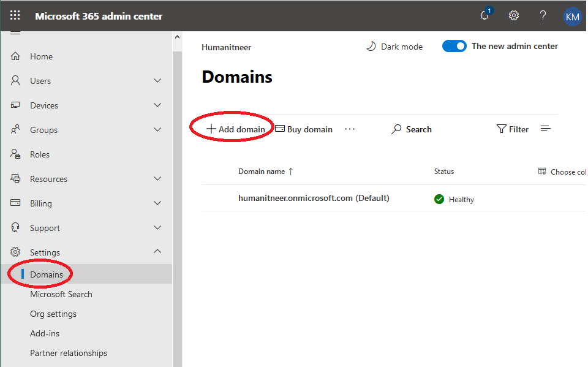Open settings gear in top bar
This screenshot has height=367, width=588.
pos(513,15)
